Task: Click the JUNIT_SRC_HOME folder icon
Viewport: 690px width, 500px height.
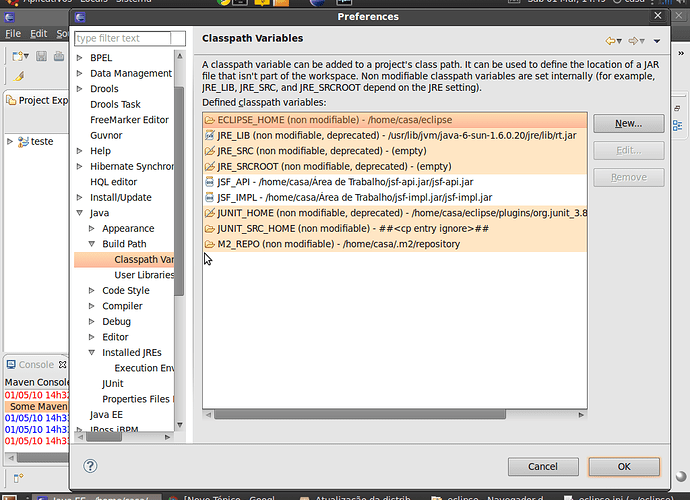Action: tap(210, 228)
